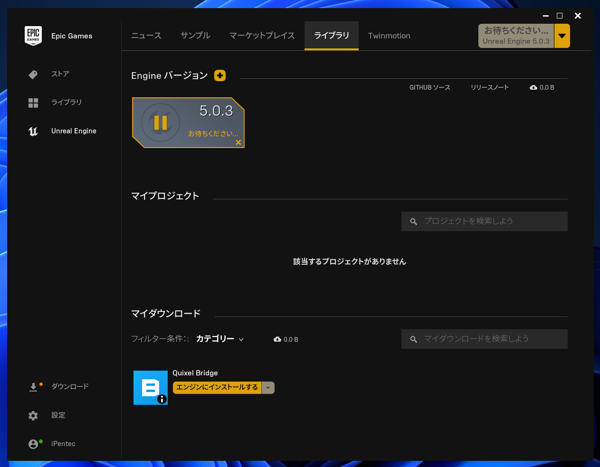Open the カテゴリー filter dropdown
This screenshot has height=467, width=600.
tap(220, 339)
